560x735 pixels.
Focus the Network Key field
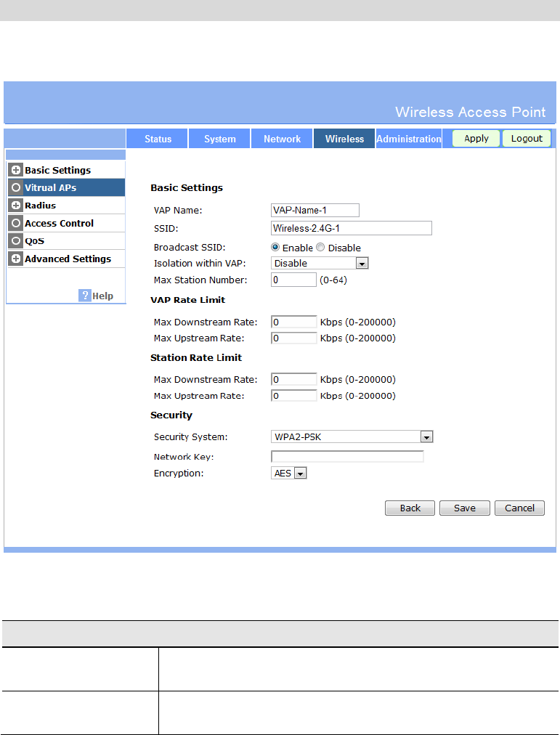pyautogui.click(x=347, y=457)
